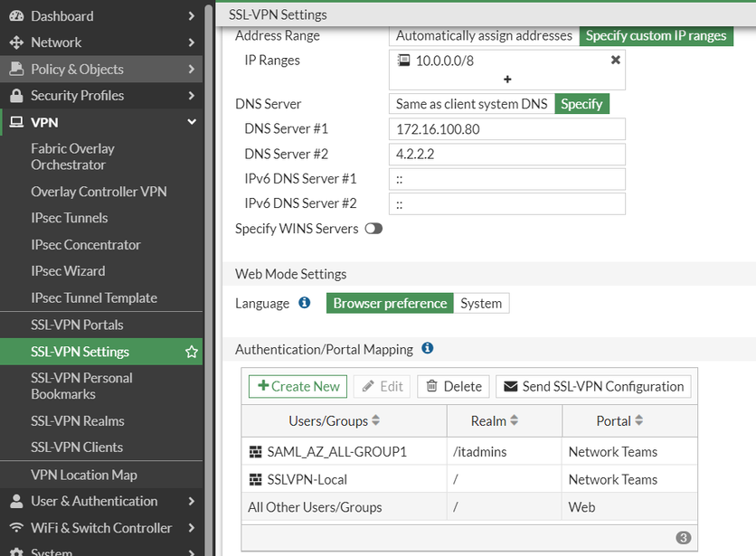Viewport: 756px width, 556px height.
Task: Collapse the VPN menu section
Action: point(192,122)
